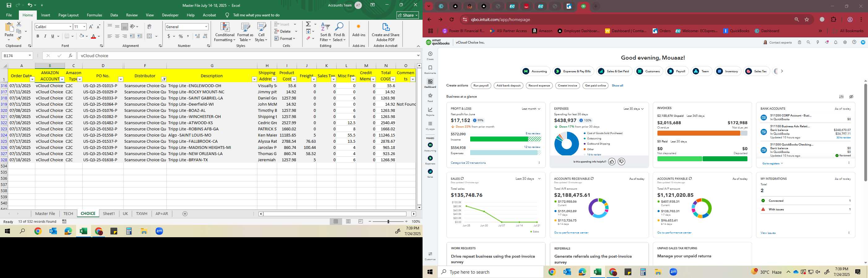Open the Inventory shortcut pill
Screen dimensions: 868x278
point(727,71)
